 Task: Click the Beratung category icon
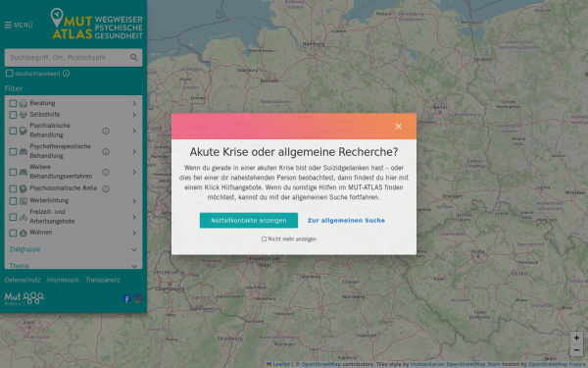[24, 103]
